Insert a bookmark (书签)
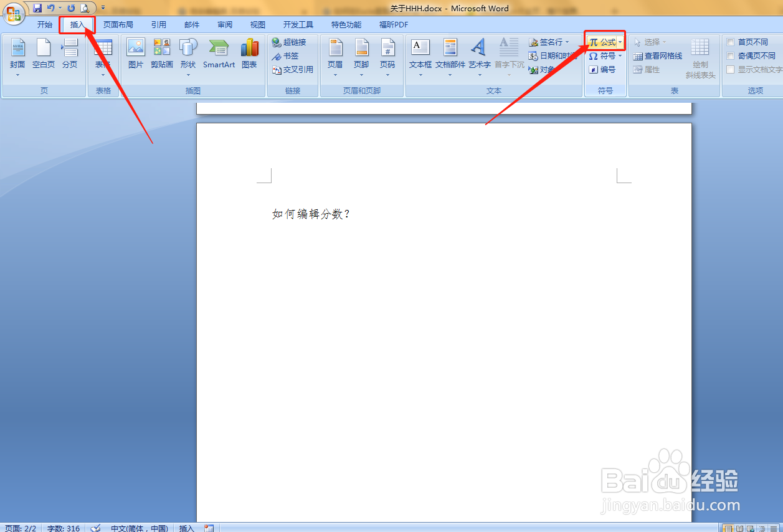 [285, 56]
